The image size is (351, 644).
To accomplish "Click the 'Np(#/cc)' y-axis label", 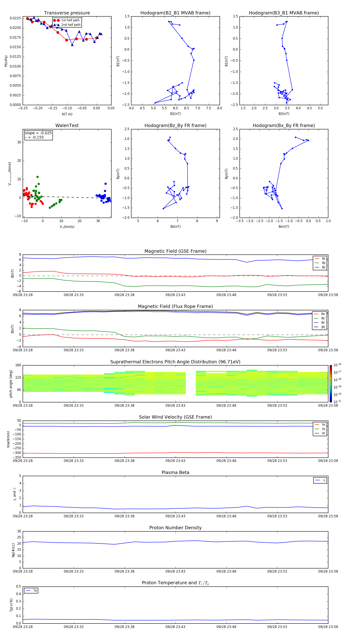I will 13,550.
